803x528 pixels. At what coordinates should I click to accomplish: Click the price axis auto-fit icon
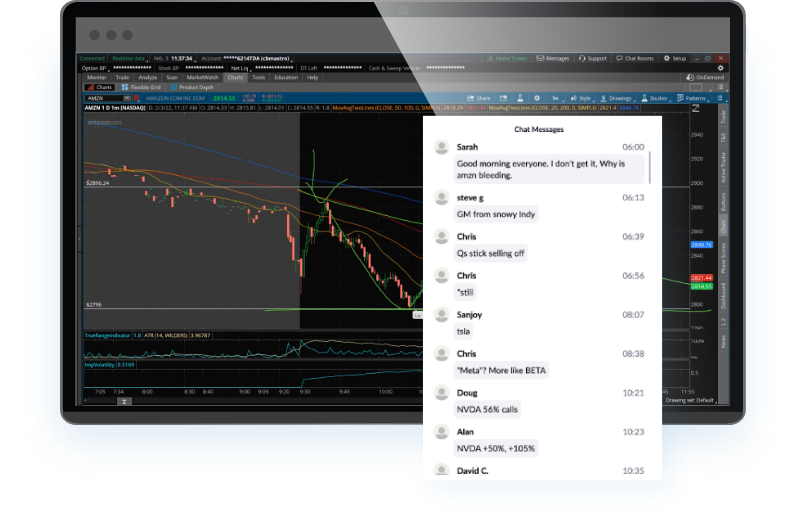pos(695,109)
